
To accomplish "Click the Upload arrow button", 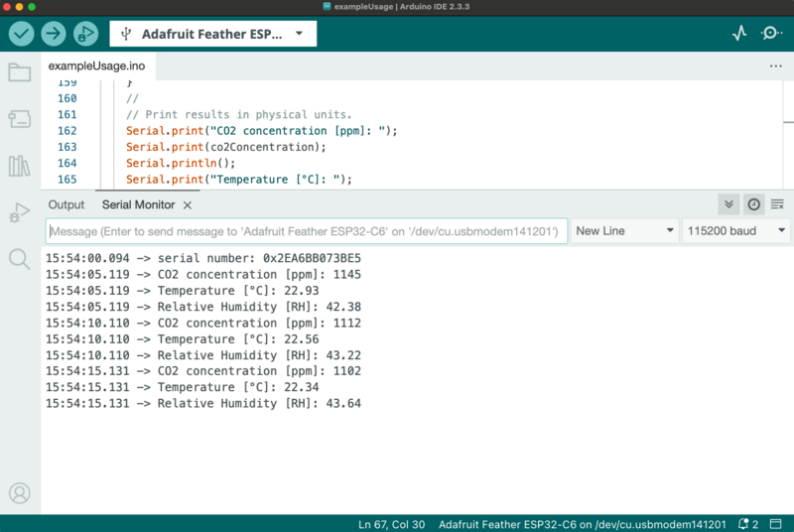I will click(54, 34).
